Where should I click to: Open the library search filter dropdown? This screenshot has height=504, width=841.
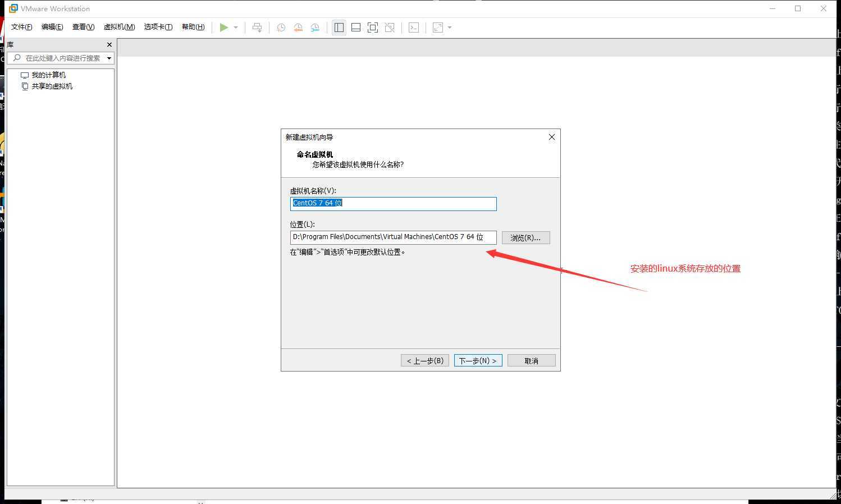click(109, 58)
